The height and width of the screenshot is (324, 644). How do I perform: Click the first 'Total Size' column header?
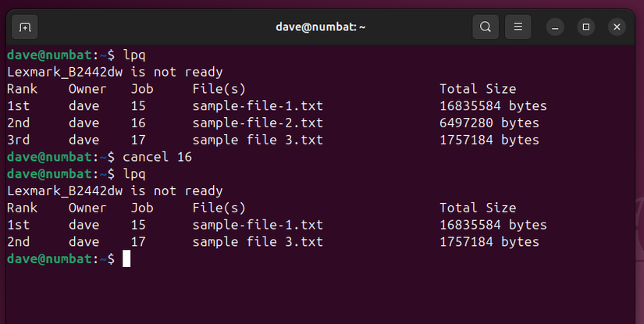(x=477, y=89)
